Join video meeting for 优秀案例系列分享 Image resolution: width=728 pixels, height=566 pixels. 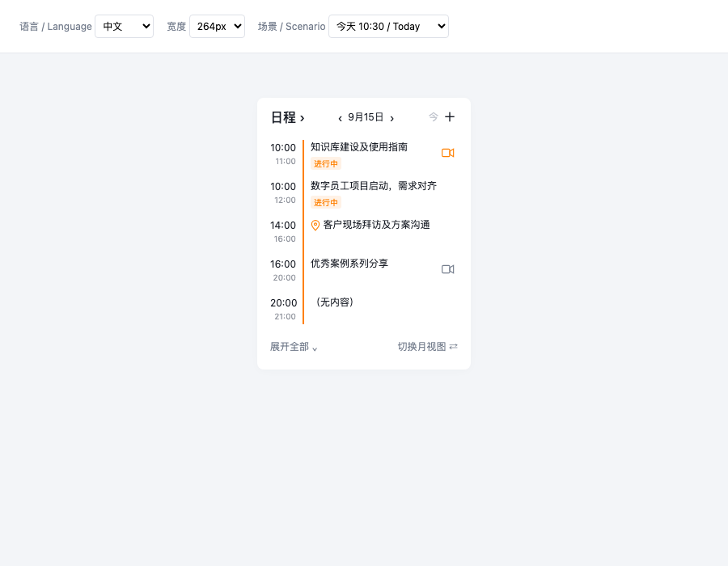(447, 269)
